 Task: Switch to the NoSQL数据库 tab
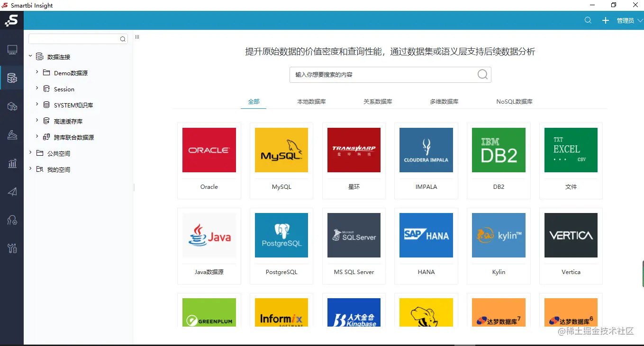[514, 101]
